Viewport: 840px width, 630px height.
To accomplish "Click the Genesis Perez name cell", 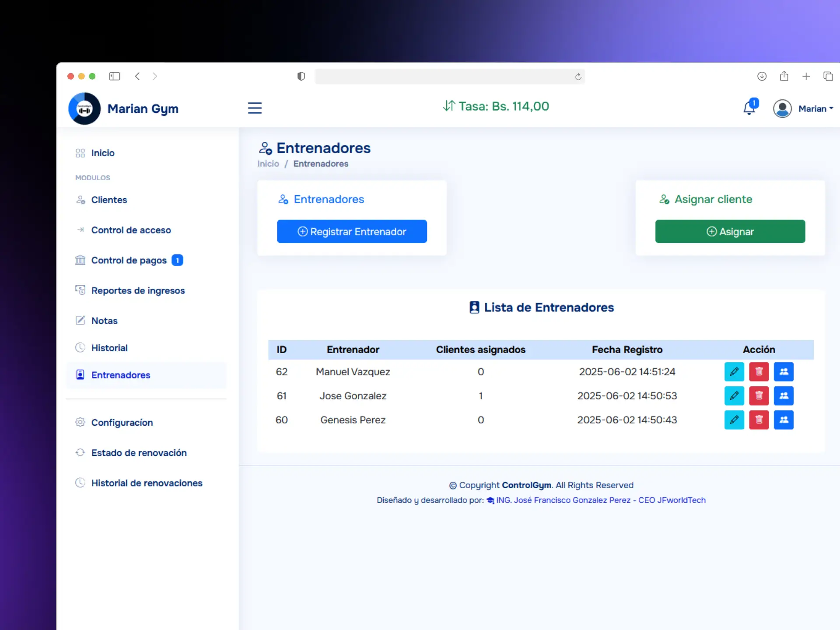I will (x=353, y=420).
